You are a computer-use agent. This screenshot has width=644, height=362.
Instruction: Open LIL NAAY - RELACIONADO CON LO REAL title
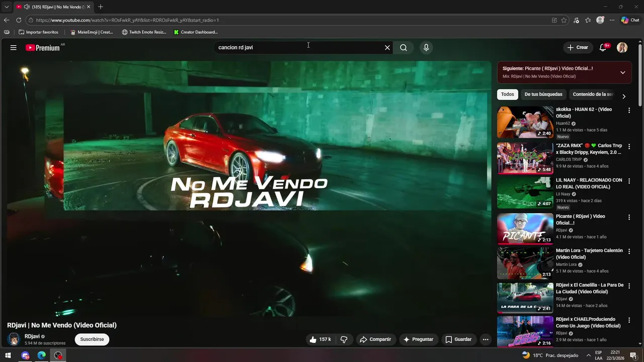pos(589,184)
